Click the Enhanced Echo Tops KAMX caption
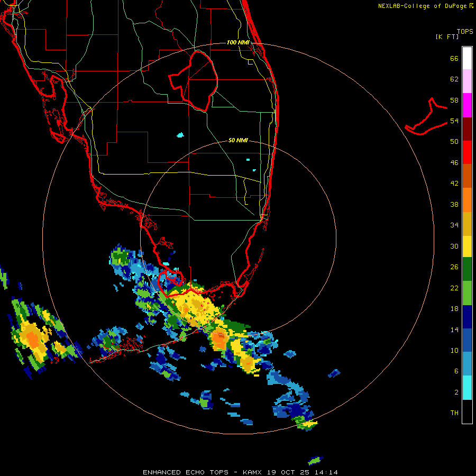This screenshot has width=476, height=476. point(240,472)
